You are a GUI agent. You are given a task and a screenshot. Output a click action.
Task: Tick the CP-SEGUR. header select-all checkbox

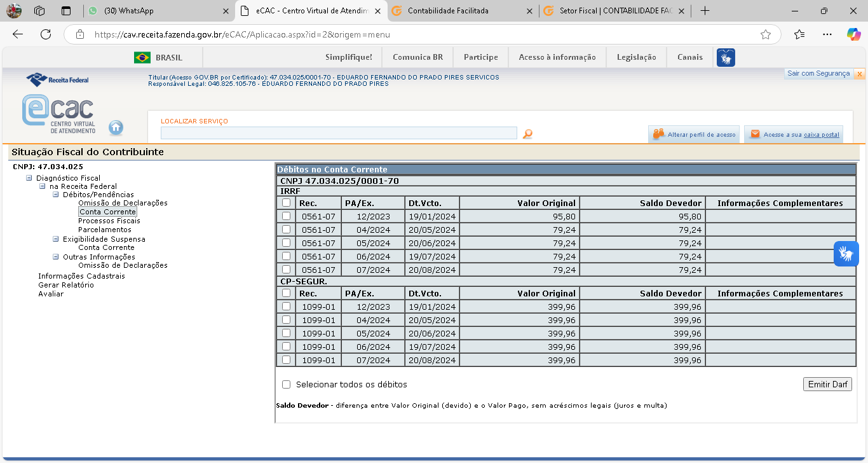(x=286, y=293)
